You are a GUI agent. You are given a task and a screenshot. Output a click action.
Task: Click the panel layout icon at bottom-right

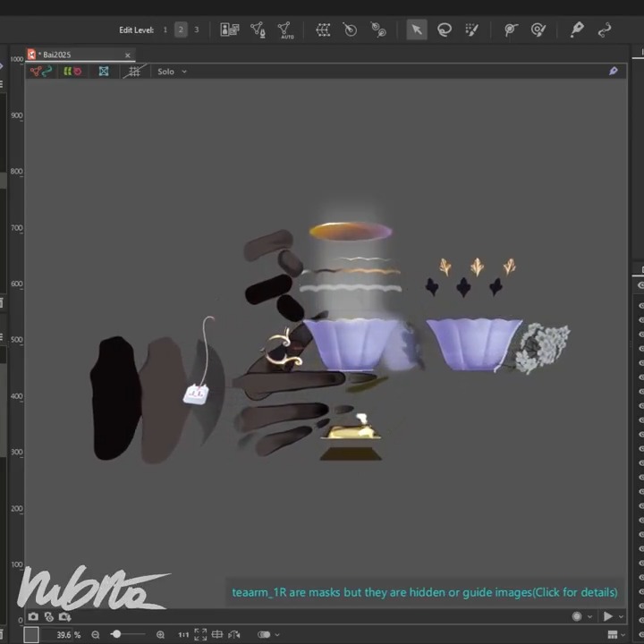tap(613, 634)
